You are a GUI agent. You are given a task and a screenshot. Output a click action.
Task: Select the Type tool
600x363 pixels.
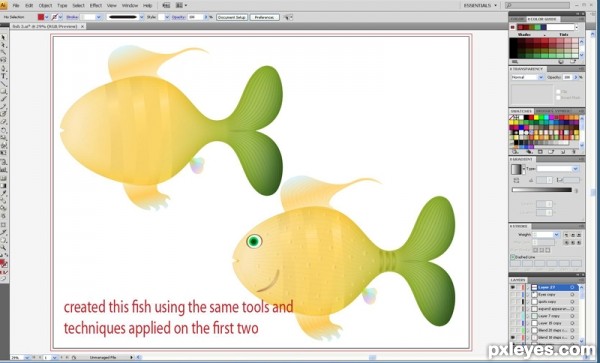(3, 76)
